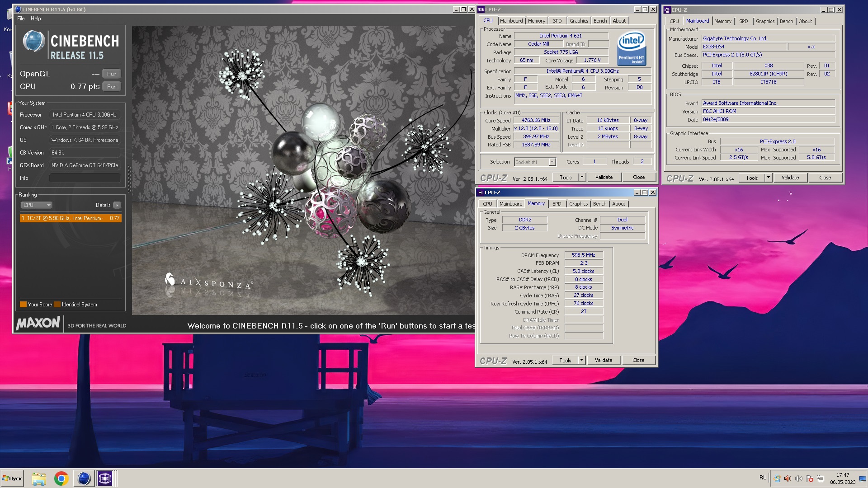
Task: Open the File menu in Cinebench
Action: 21,19
